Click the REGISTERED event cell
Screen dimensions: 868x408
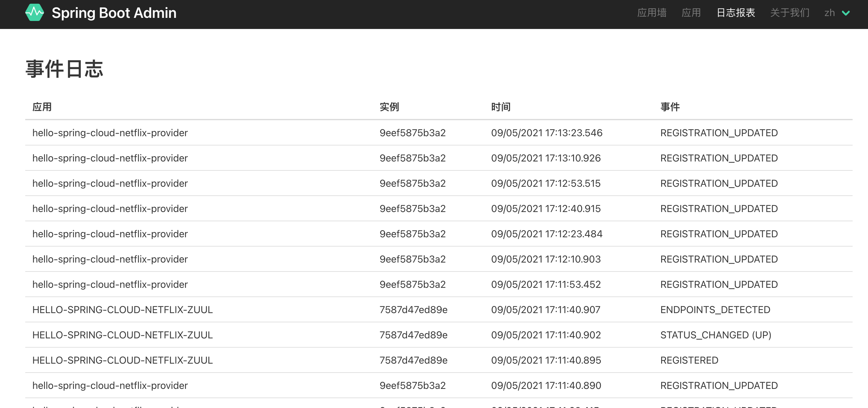coord(689,361)
